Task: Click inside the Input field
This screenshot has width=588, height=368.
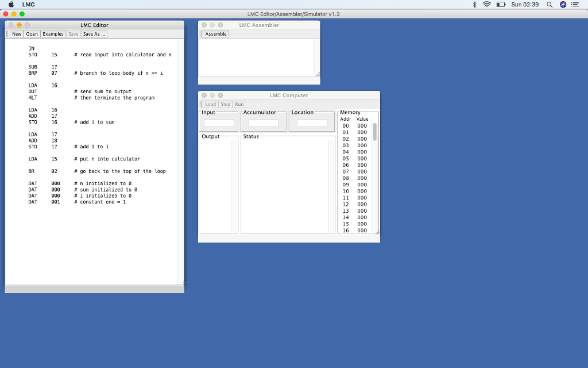Action: (x=218, y=122)
